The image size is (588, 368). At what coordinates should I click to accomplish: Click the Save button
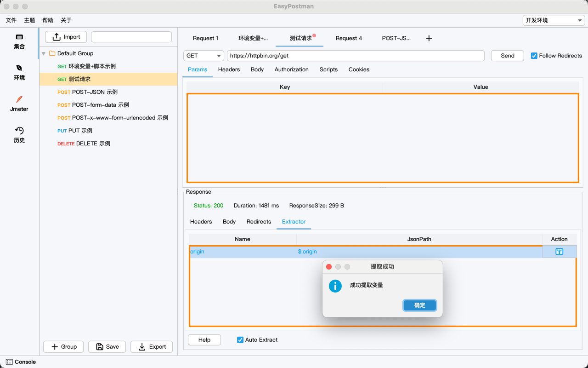click(107, 347)
